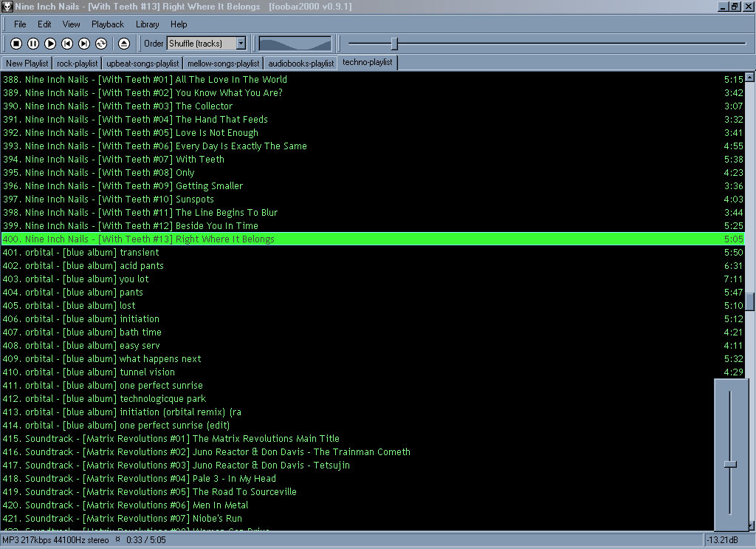Open the Library menu

[x=147, y=24]
